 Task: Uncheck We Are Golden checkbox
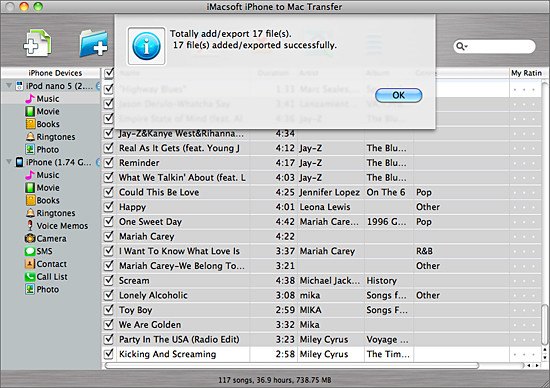[x=109, y=325]
